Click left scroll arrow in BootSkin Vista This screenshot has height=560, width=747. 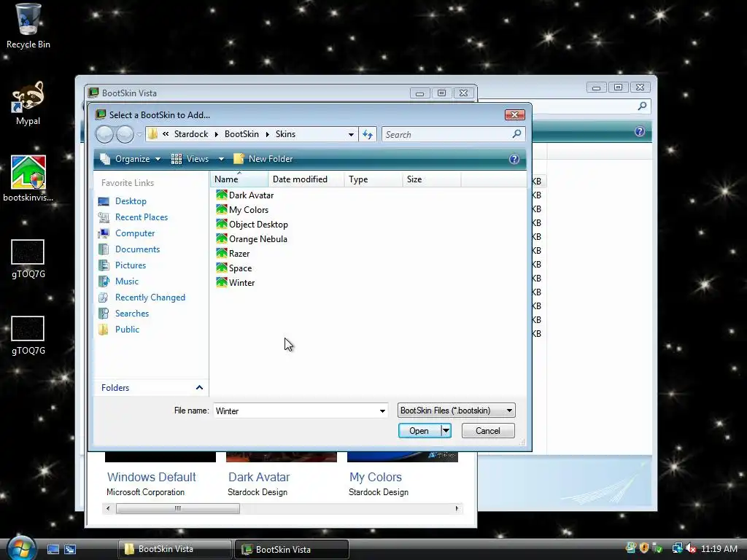click(108, 508)
